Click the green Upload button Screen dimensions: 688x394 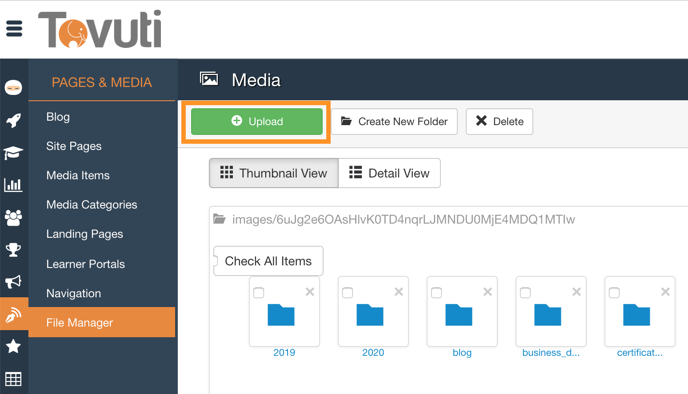(x=257, y=122)
